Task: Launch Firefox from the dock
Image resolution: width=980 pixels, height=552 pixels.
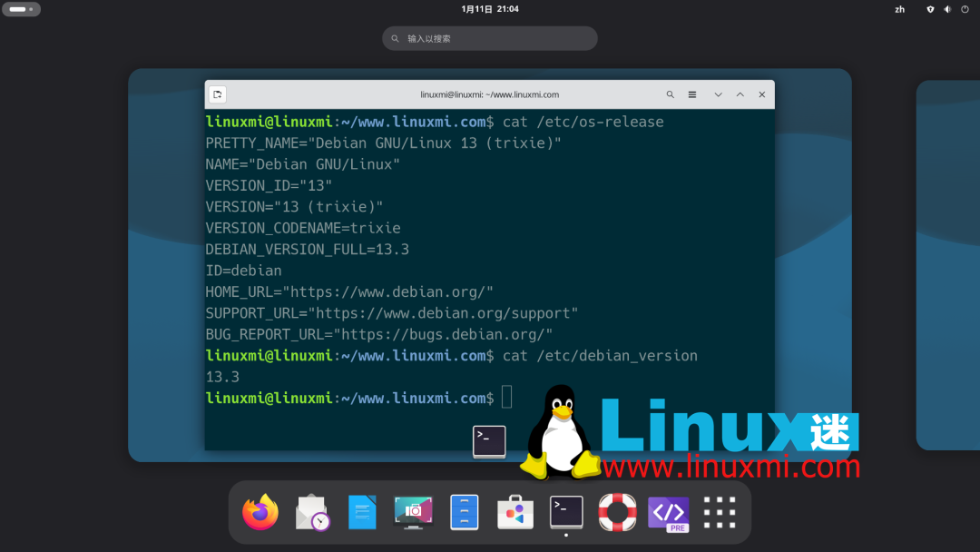Action: pyautogui.click(x=260, y=512)
